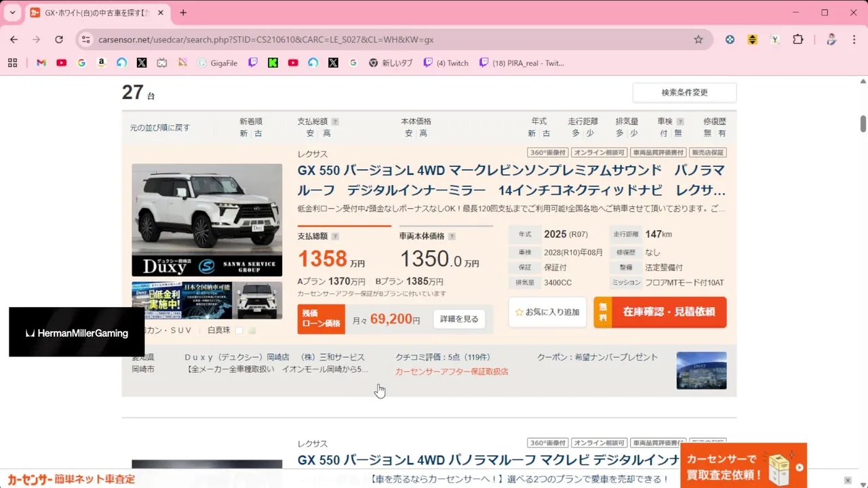868x488 pixels.
Task: Open the Niconico TV bookmark
Action: click(161, 63)
